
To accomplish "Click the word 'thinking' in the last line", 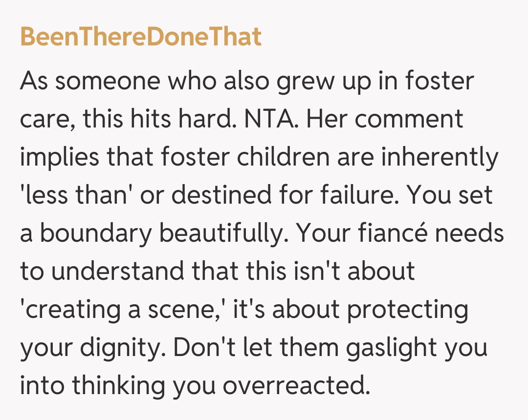I will pos(117,386).
